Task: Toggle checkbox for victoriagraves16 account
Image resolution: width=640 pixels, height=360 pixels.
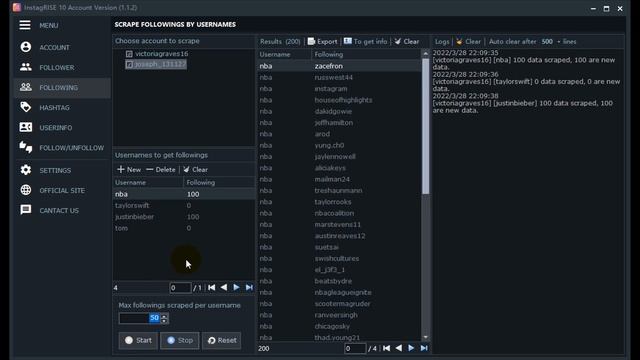Action: [129, 54]
